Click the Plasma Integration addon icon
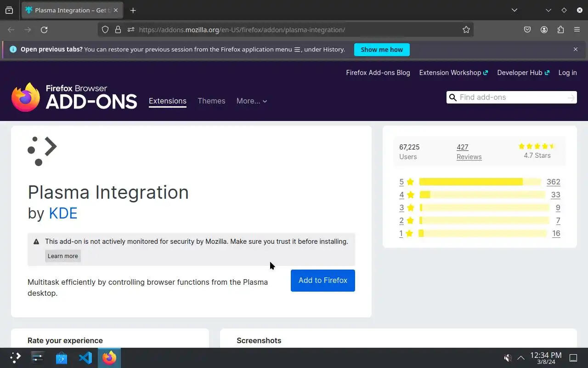Viewport: 588px width, 368px height. tap(42, 151)
